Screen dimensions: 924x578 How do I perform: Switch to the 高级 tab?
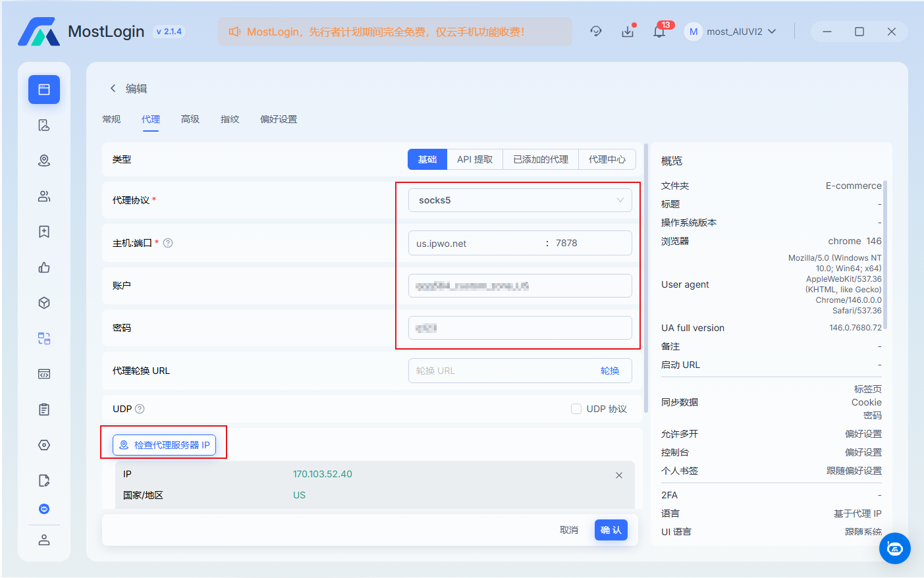pyautogui.click(x=190, y=119)
